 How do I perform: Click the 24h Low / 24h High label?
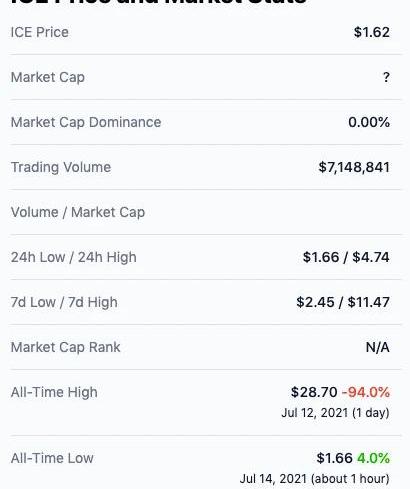click(x=74, y=257)
